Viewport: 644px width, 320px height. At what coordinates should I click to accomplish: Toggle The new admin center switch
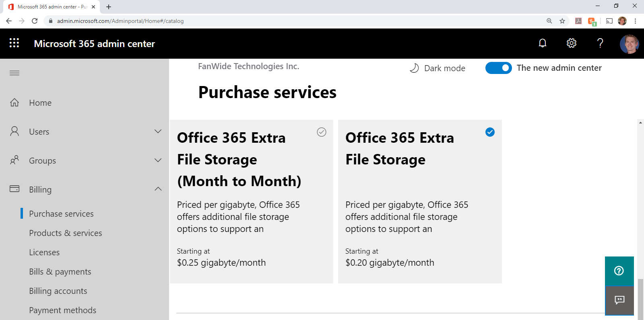point(498,68)
